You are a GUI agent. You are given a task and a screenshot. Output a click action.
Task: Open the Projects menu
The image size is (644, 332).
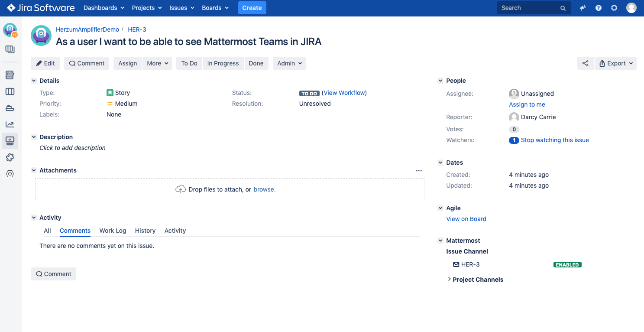click(147, 8)
